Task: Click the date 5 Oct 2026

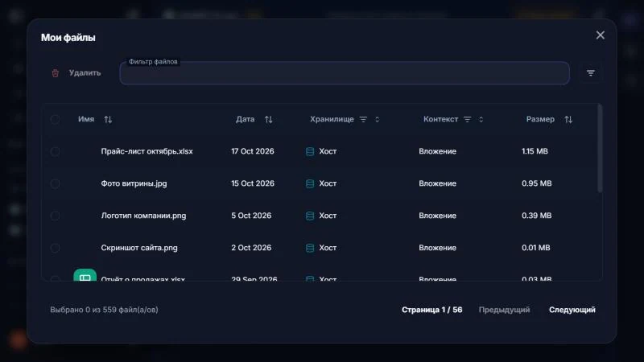Action: (251, 216)
